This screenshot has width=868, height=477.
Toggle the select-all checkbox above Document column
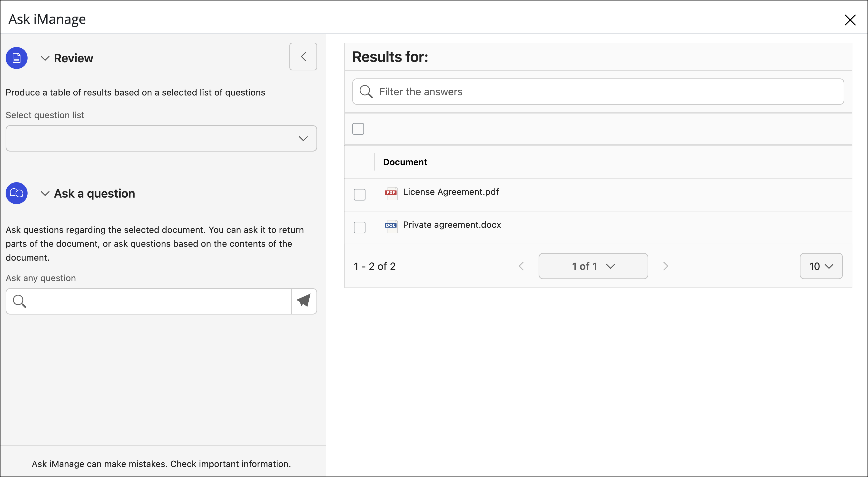click(x=358, y=129)
